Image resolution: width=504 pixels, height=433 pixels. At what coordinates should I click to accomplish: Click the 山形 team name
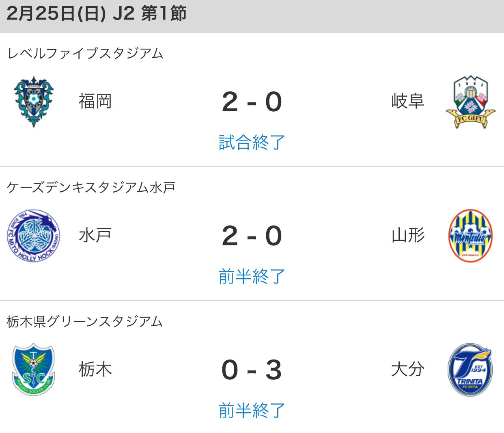pos(408,236)
